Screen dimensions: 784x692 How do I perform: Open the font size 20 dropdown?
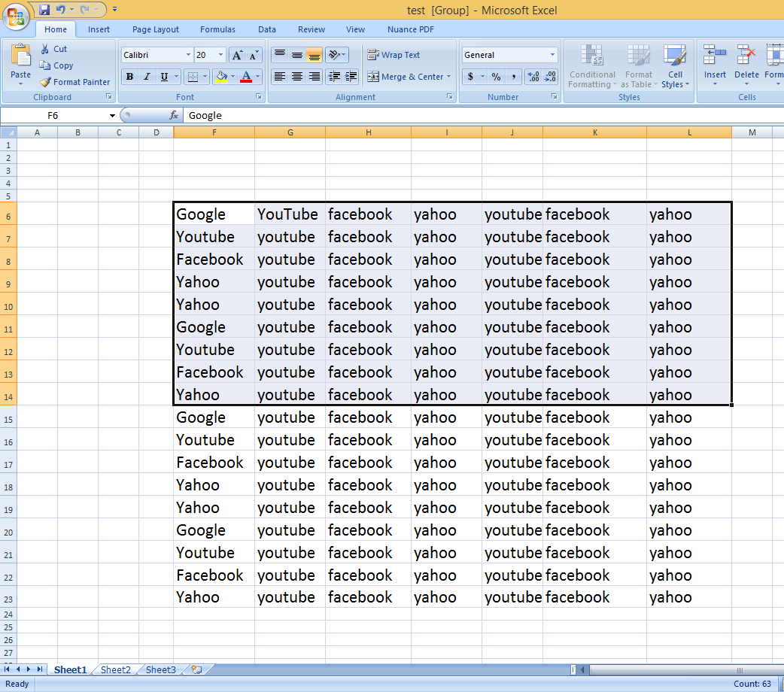pos(220,55)
